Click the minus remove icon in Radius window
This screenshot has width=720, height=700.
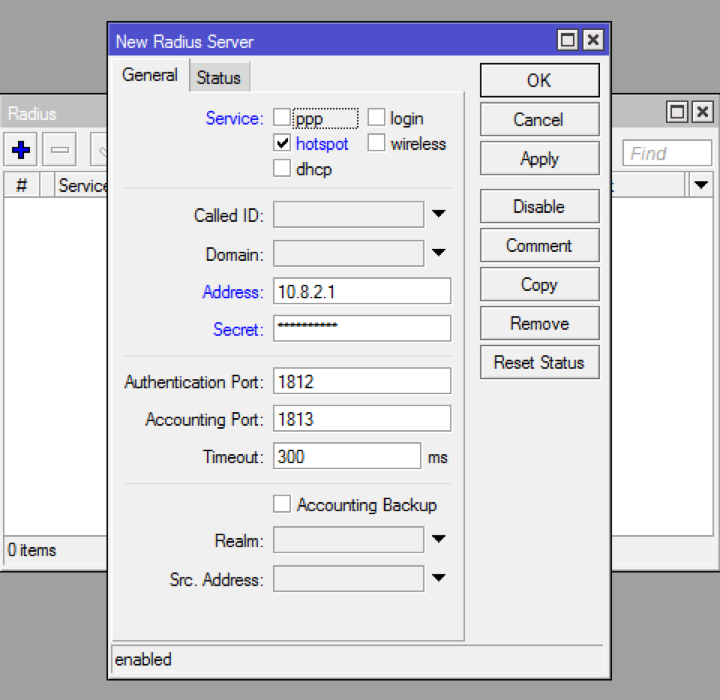coord(60,152)
